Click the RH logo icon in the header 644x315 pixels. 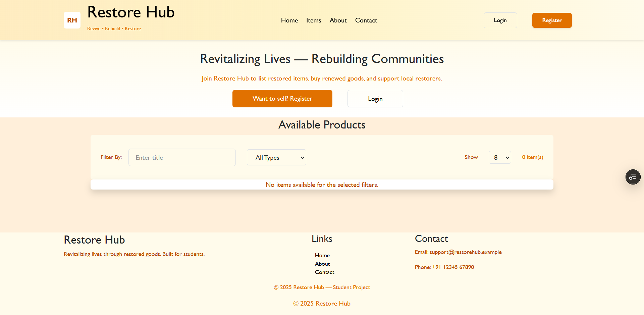pos(72,20)
